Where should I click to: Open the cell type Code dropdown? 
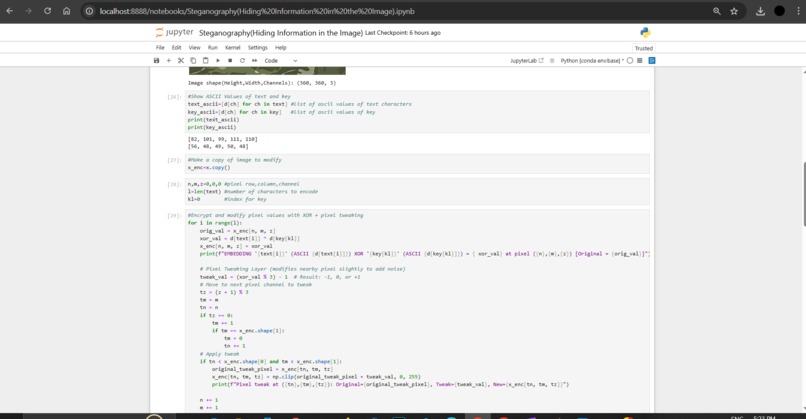281,61
